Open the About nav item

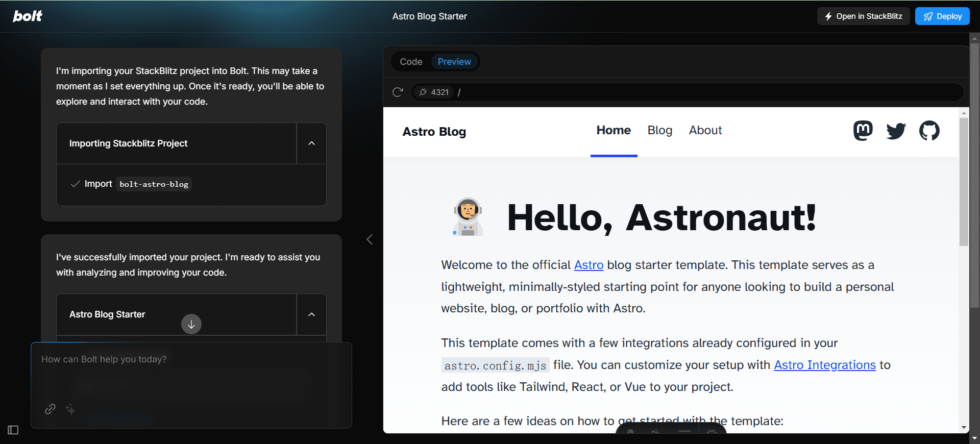pyautogui.click(x=705, y=130)
